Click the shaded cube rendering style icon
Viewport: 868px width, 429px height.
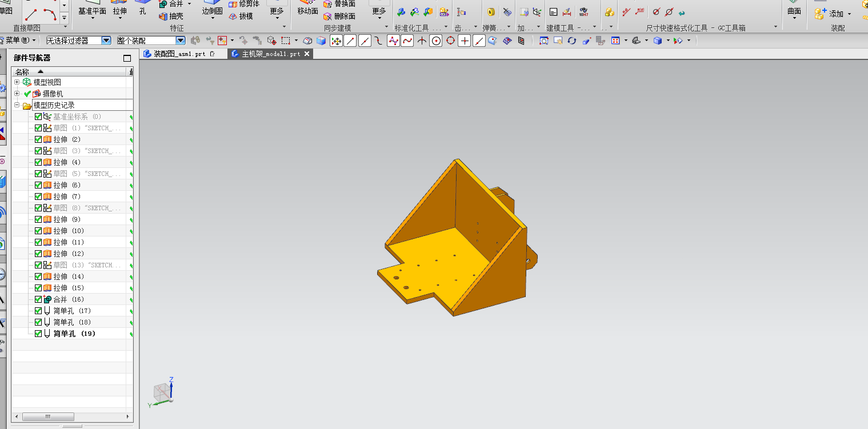pos(658,41)
